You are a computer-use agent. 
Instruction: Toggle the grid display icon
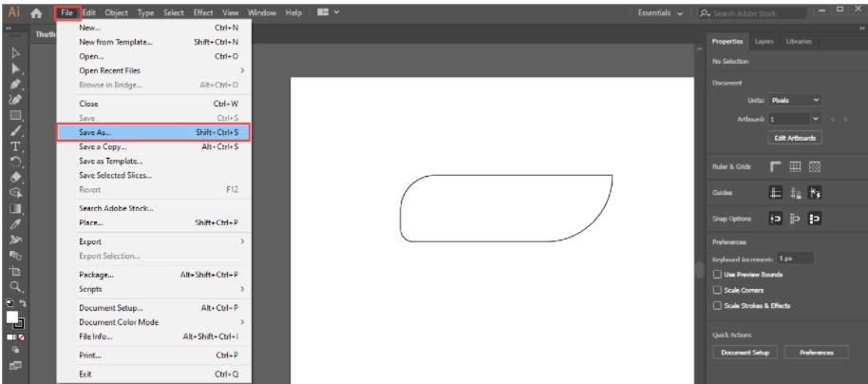[x=795, y=166]
